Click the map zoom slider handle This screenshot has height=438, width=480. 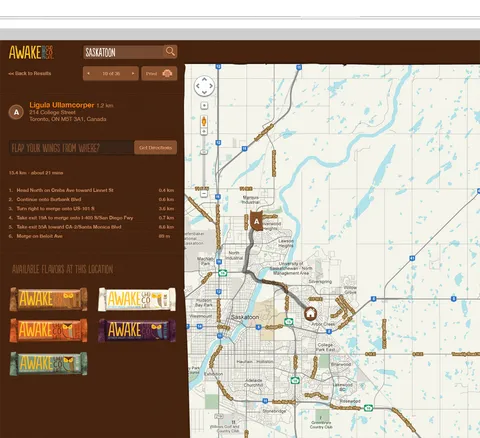tap(204, 152)
